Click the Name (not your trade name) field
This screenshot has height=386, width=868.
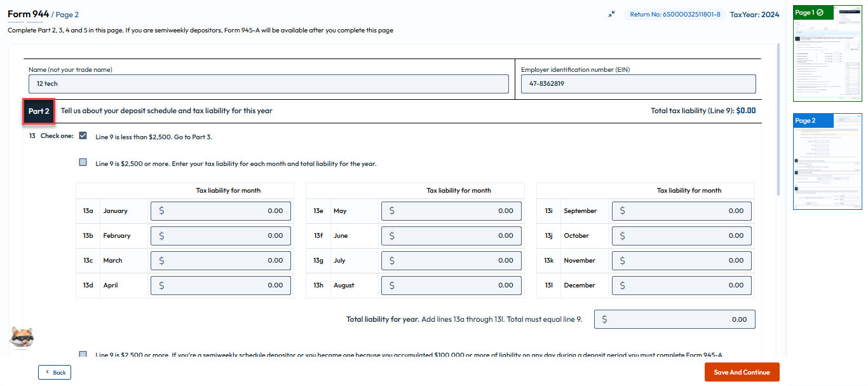(x=269, y=84)
